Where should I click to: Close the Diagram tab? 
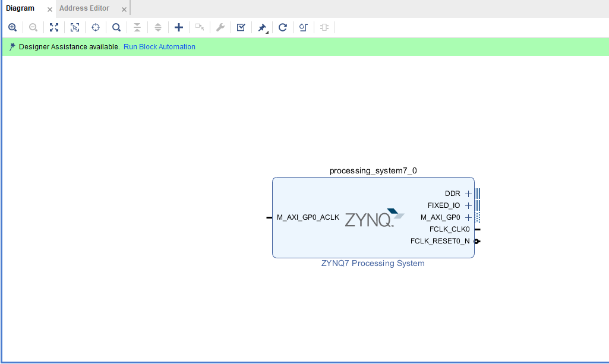[x=50, y=10]
